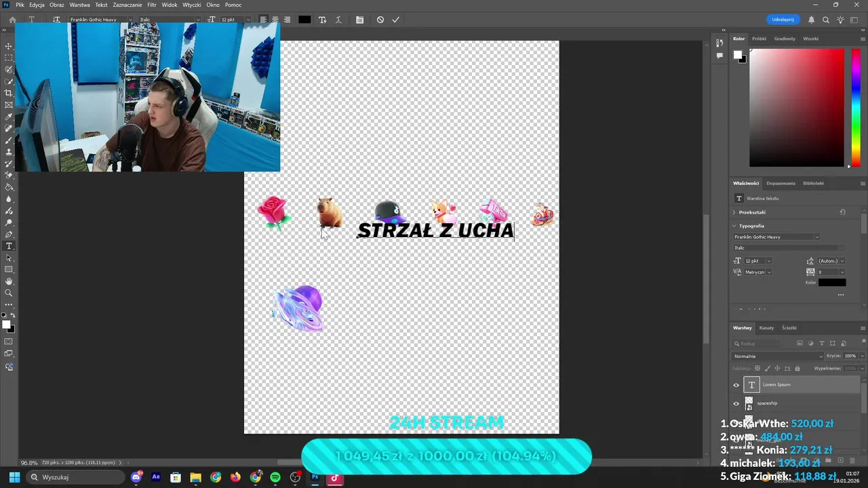This screenshot has width=868, height=488.
Task: Open After Effects from the taskbar
Action: coord(156,477)
